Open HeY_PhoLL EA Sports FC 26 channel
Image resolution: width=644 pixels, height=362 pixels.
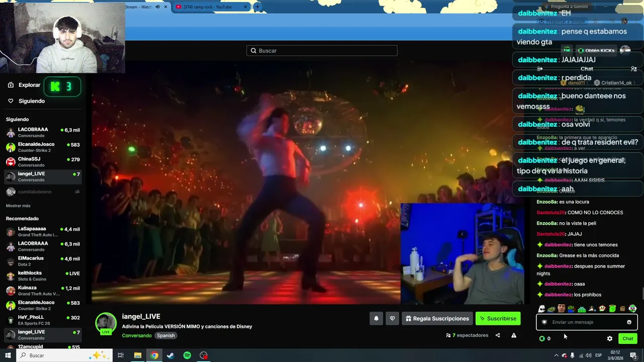click(x=43, y=320)
